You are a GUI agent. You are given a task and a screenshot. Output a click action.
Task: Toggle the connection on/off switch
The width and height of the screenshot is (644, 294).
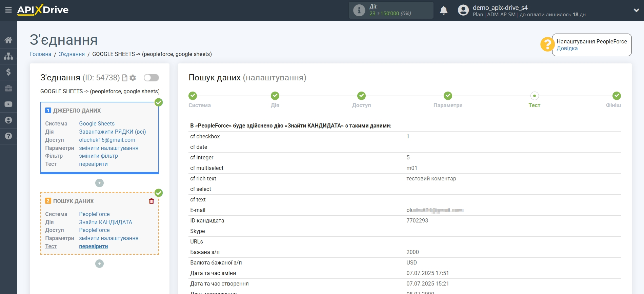[151, 78]
